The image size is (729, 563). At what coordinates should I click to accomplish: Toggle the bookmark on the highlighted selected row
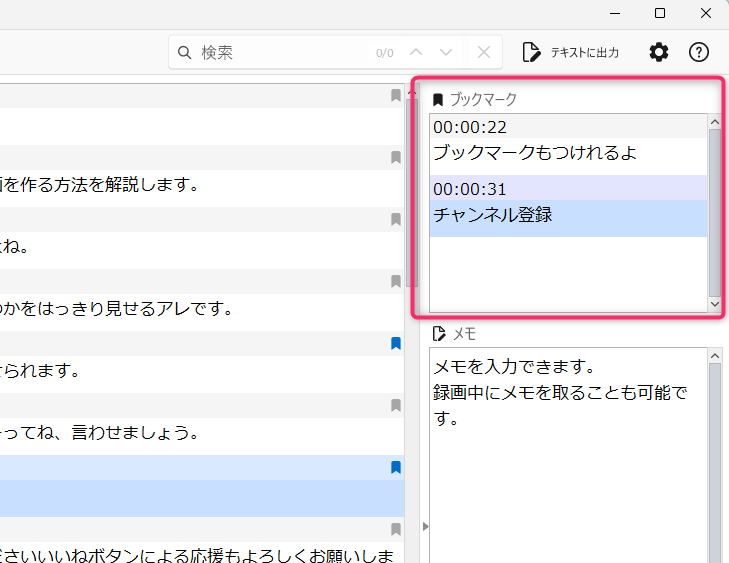(x=396, y=467)
